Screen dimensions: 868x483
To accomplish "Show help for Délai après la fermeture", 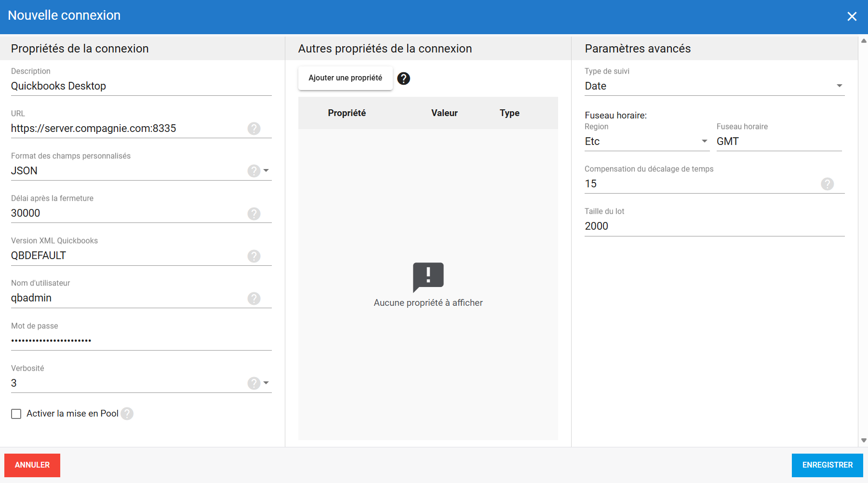I will tap(254, 213).
